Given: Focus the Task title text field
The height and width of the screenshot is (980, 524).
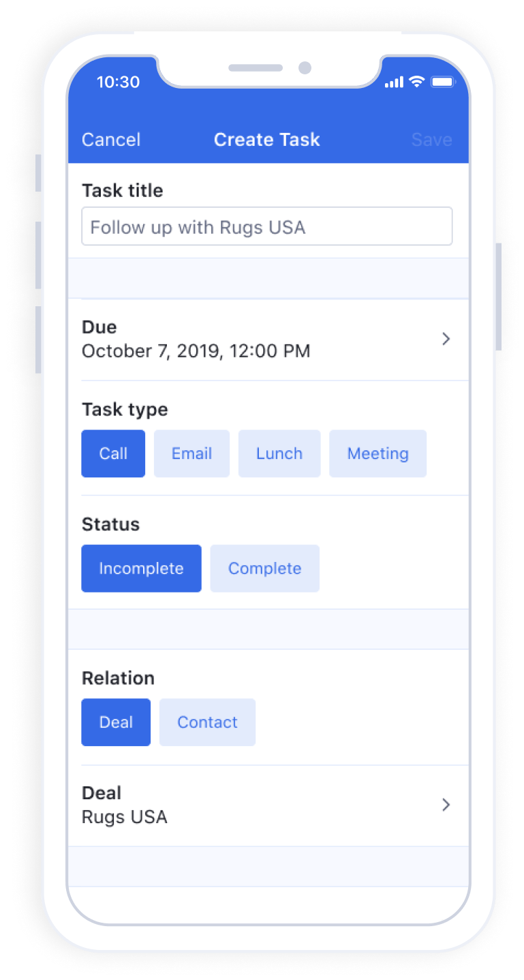Looking at the screenshot, I should [x=267, y=226].
